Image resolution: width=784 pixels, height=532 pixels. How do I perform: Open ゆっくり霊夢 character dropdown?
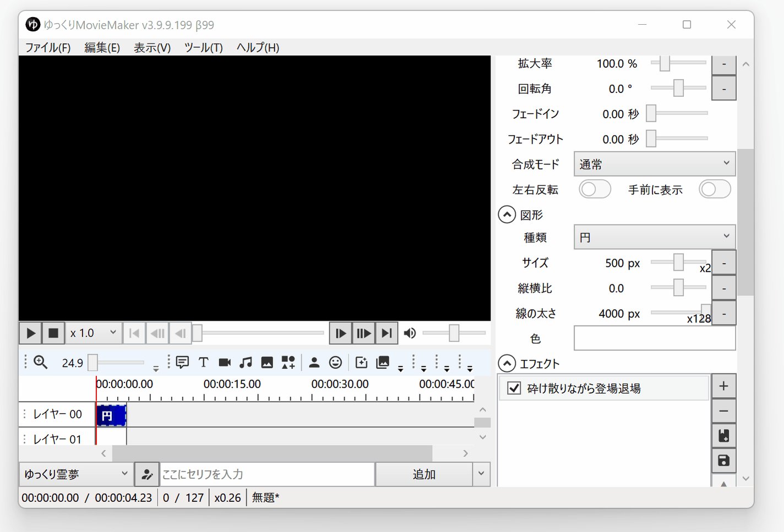point(76,474)
